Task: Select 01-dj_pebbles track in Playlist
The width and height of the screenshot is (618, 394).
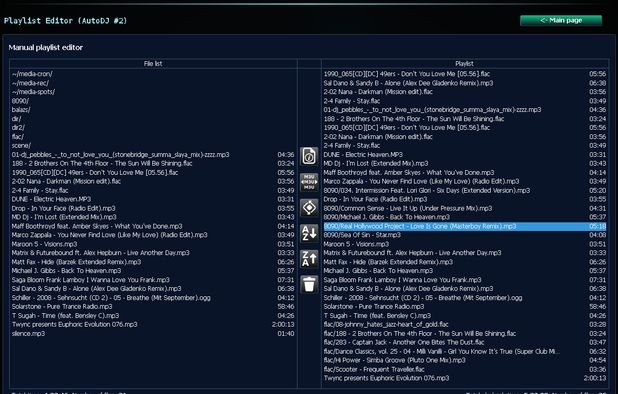Action: (x=465, y=110)
